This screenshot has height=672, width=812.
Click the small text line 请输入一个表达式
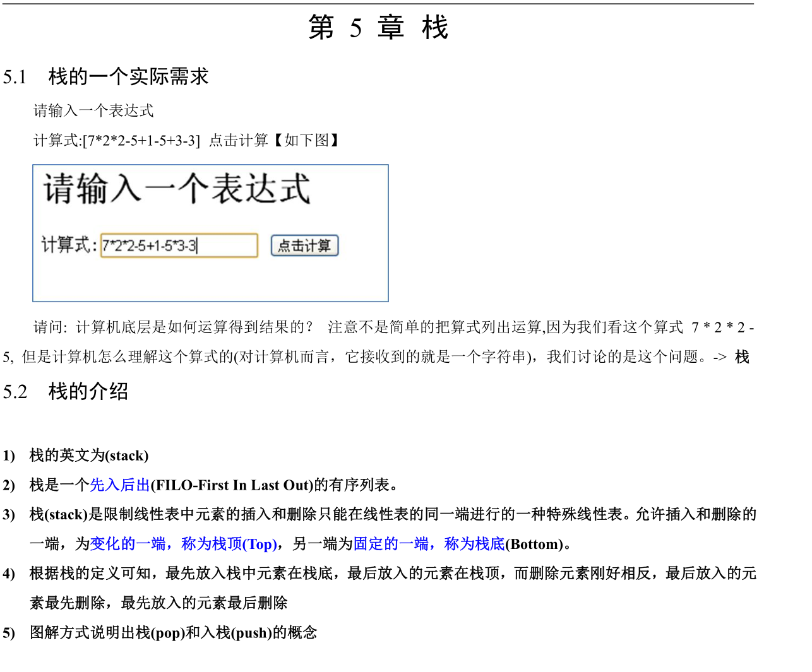pos(93,111)
